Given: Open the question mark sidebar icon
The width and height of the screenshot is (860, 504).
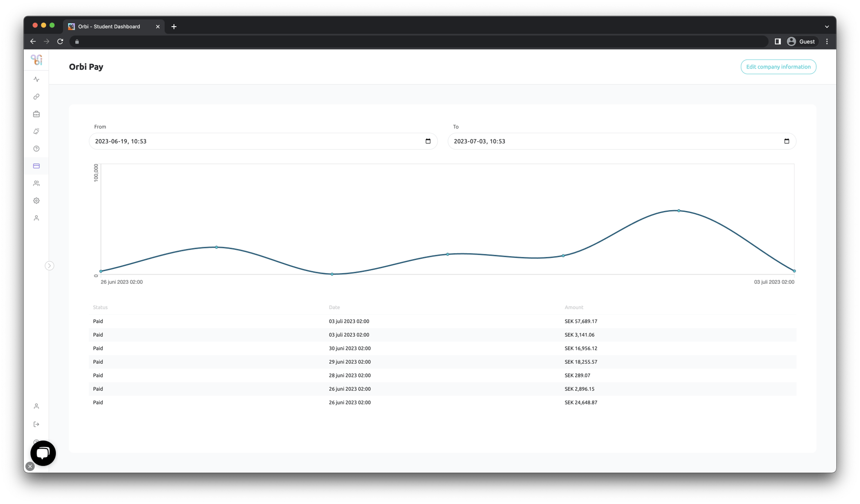Looking at the screenshot, I should (x=37, y=149).
